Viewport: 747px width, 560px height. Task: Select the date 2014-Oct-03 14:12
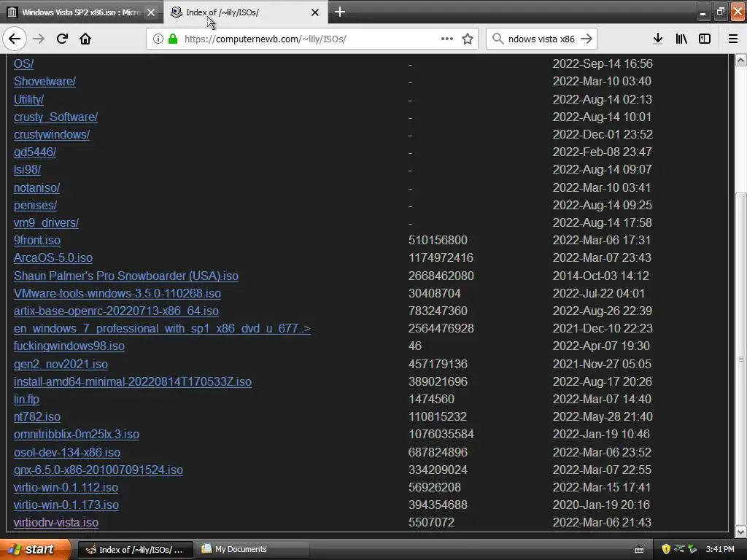click(x=601, y=276)
